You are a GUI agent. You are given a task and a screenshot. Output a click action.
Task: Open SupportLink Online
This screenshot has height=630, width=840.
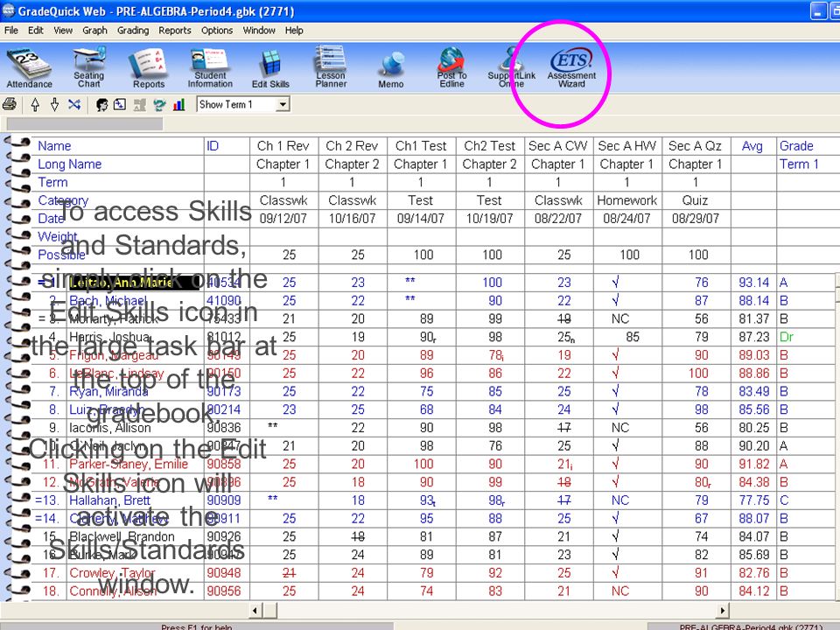511,68
